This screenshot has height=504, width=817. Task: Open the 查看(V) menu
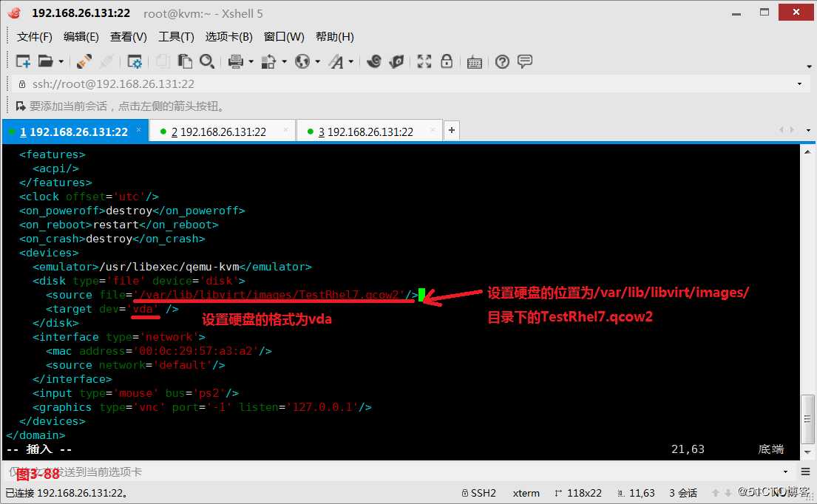(129, 37)
